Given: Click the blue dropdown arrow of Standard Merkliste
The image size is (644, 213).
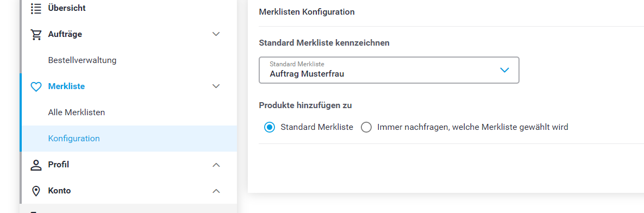Looking at the screenshot, I should pyautogui.click(x=504, y=70).
